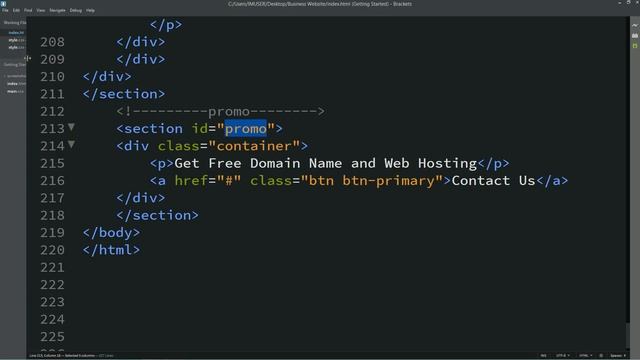
Task: Collapse the div fold arrow on line 214
Action: pos(71,144)
